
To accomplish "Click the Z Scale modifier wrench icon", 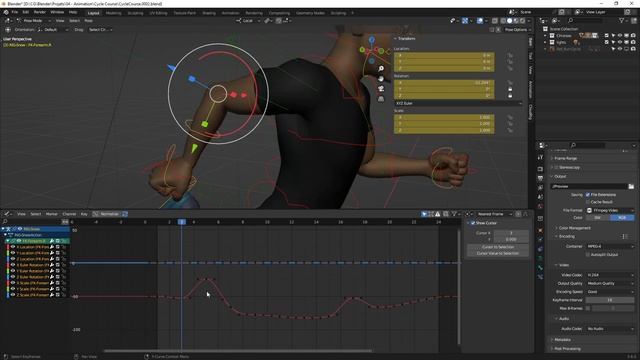I will tap(52, 295).
